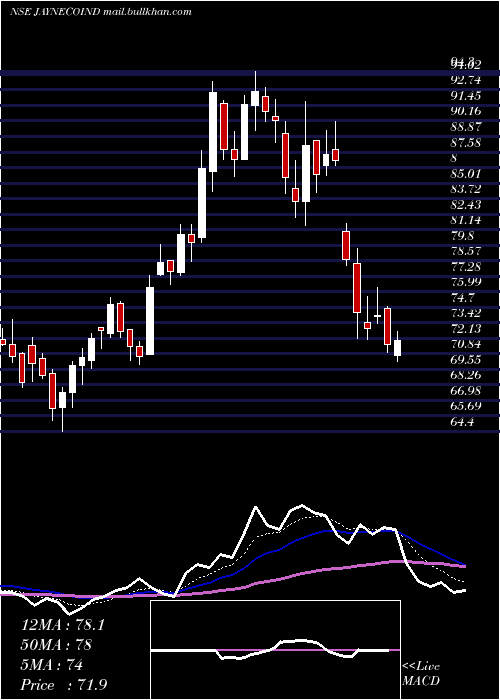Click the <<Live MACD label
The width and height of the screenshot is (500, 700).
point(421,674)
